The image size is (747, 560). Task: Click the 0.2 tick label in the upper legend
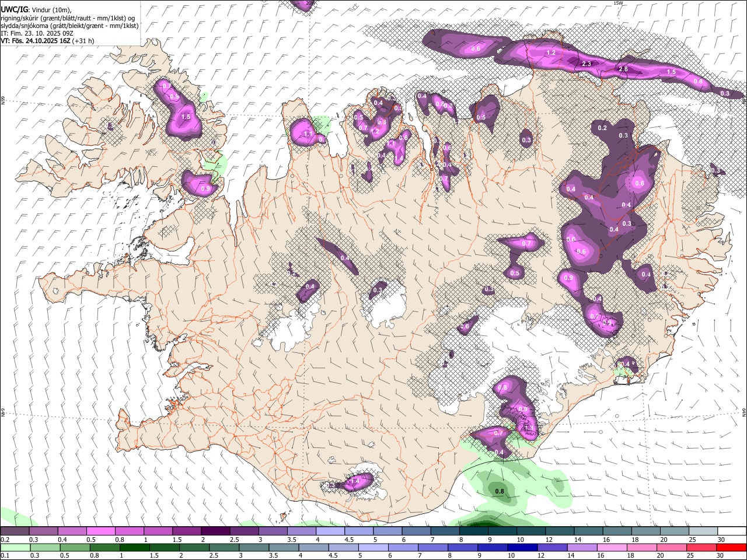[5, 540]
